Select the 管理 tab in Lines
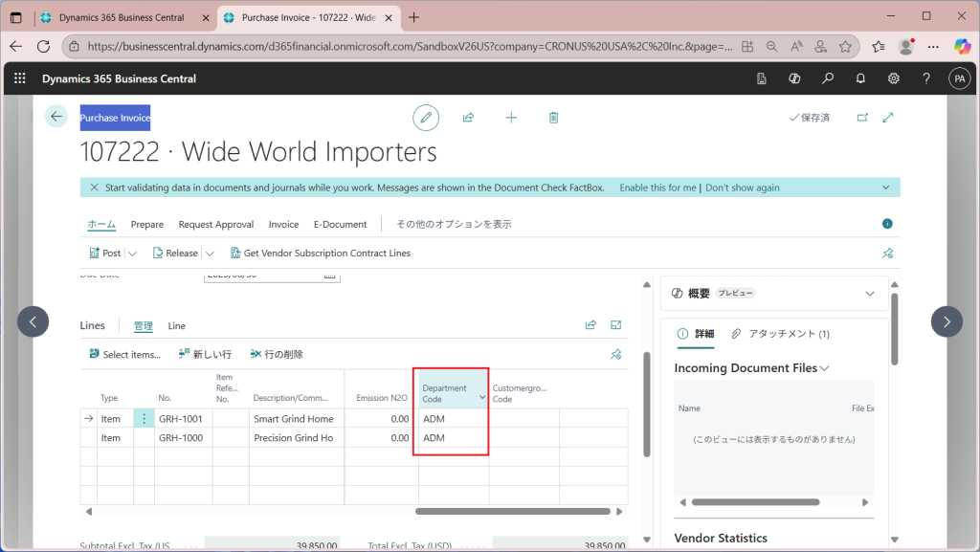 coord(144,325)
